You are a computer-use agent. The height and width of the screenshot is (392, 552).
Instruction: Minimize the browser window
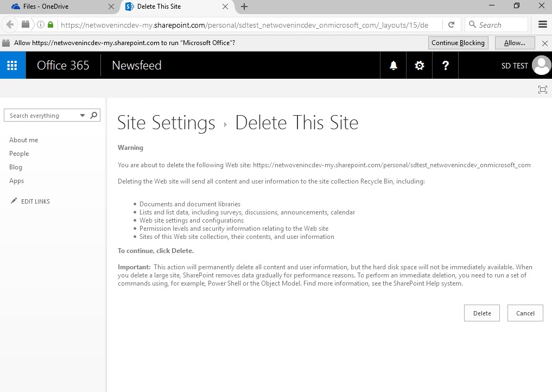pos(492,5)
